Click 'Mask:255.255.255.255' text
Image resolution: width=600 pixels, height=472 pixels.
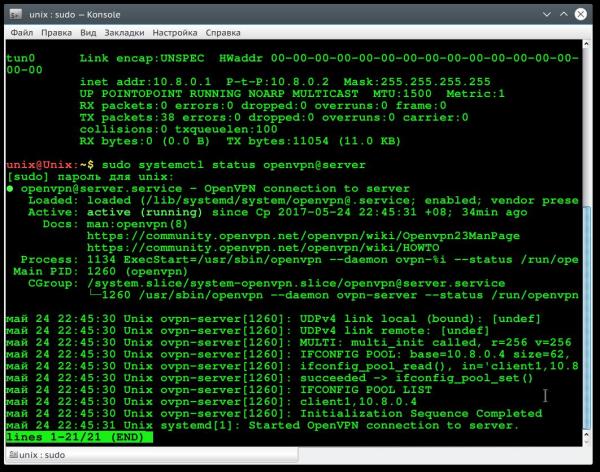(x=417, y=82)
